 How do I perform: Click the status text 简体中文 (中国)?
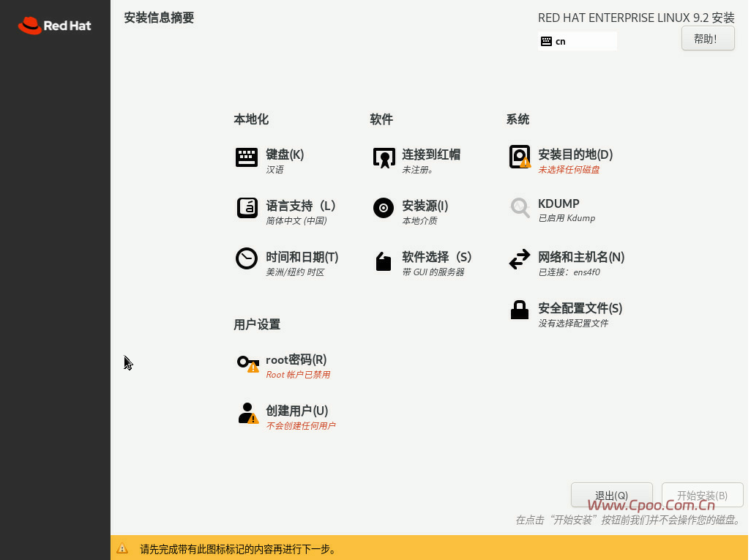(296, 221)
